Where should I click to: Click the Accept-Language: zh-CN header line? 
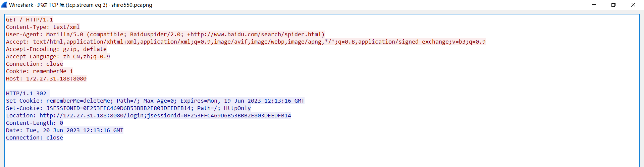point(58,57)
